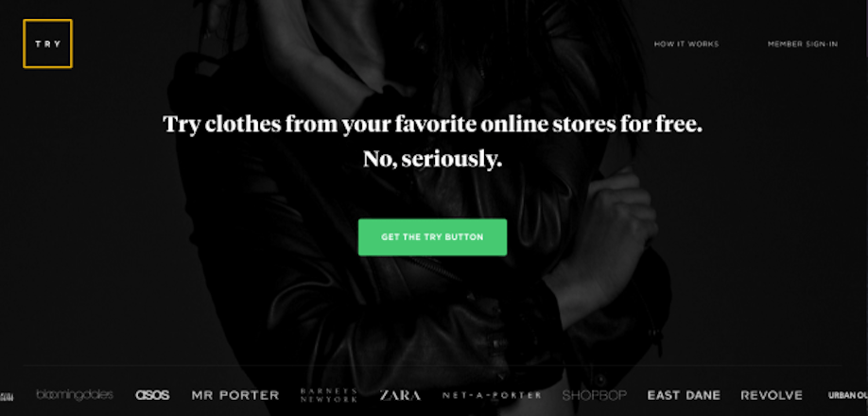Click the REVOLVE brand logo
Screen dimensions: 868x416
tap(772, 395)
